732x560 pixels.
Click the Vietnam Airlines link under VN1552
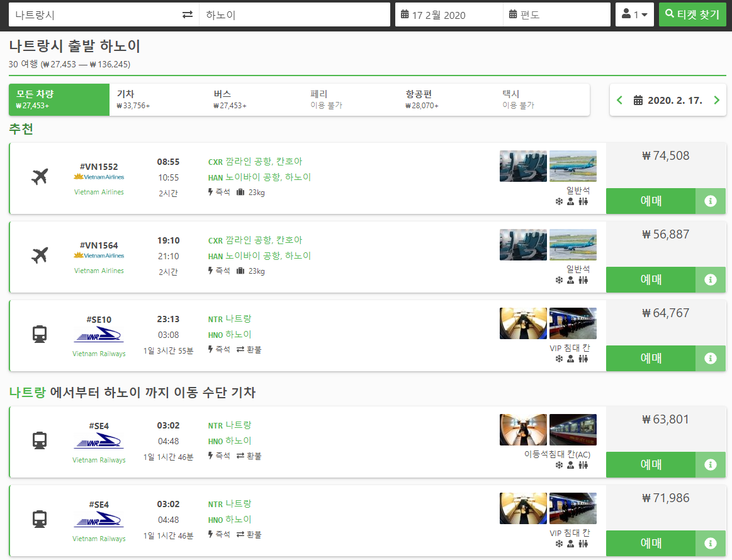(99, 192)
